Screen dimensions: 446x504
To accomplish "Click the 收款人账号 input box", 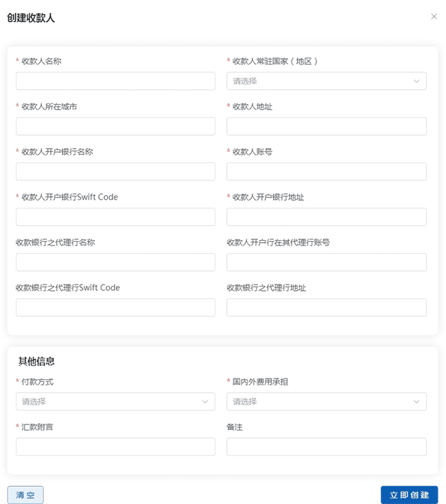I will tap(326, 171).
